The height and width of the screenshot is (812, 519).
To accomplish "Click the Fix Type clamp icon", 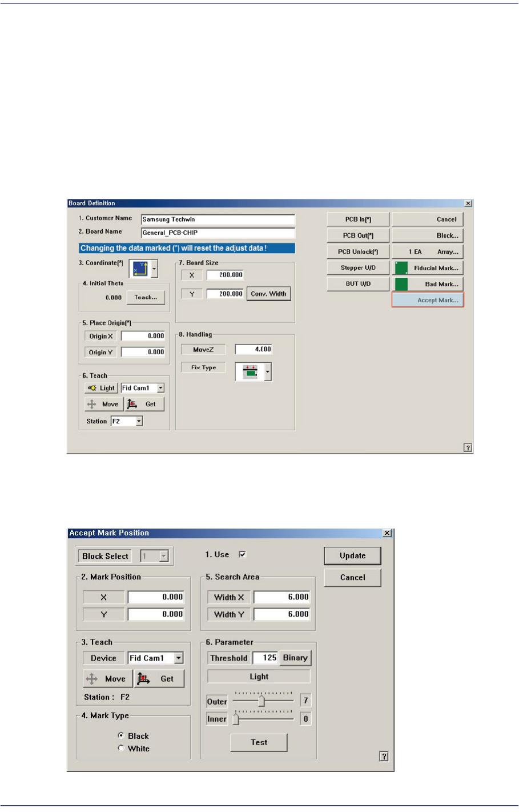I will pyautogui.click(x=250, y=372).
